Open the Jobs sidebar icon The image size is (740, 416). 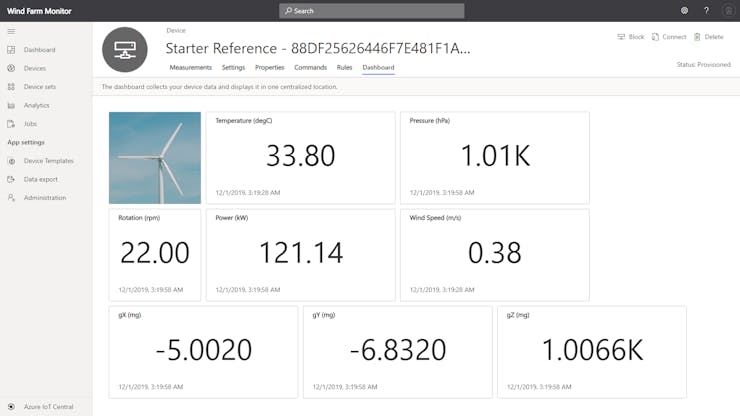coord(12,124)
